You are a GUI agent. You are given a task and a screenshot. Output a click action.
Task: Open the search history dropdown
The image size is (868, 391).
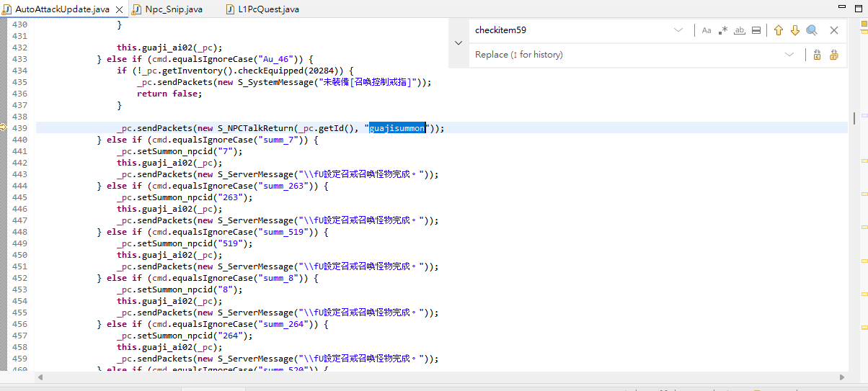tap(678, 30)
